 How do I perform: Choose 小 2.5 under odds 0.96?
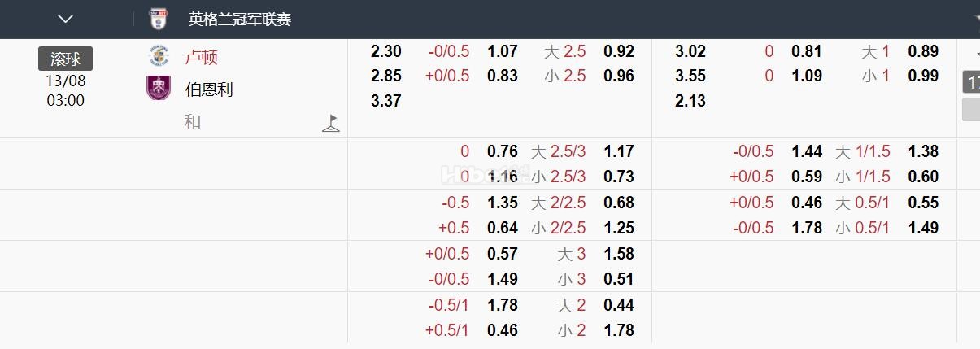pos(619,76)
